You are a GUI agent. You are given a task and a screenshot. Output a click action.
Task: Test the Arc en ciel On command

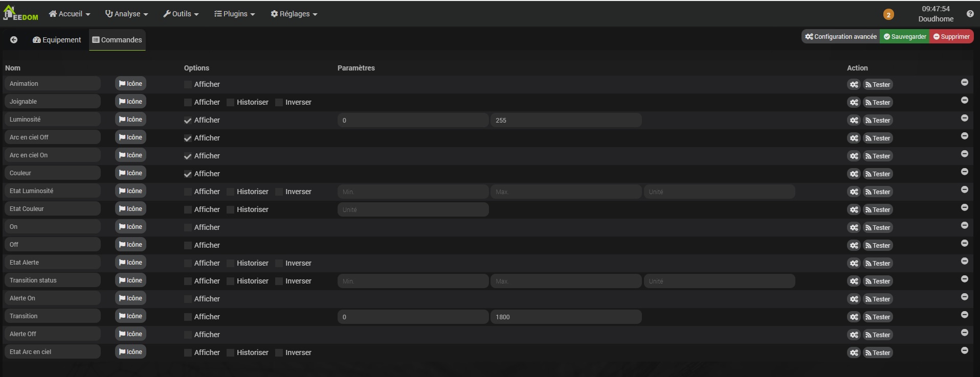pyautogui.click(x=878, y=156)
